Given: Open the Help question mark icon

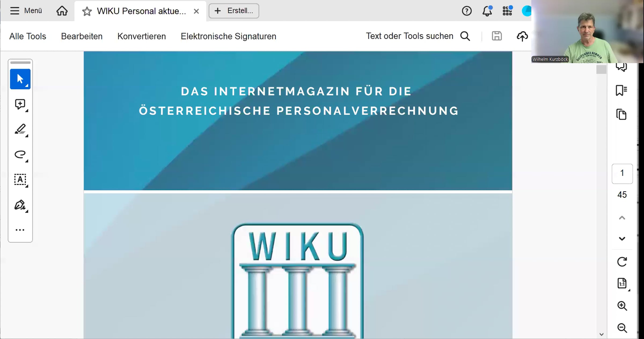Looking at the screenshot, I should coord(467,11).
